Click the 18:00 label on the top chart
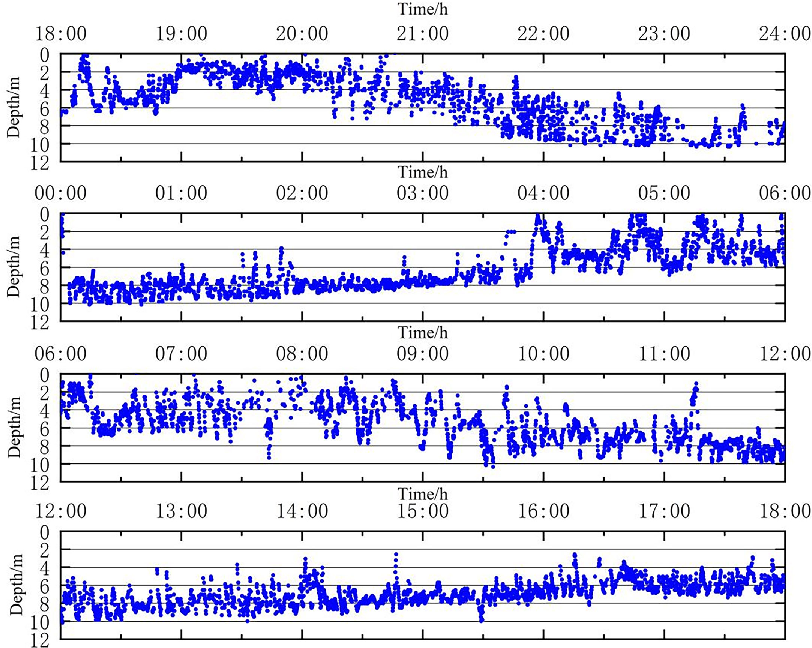This screenshot has width=812, height=648. click(61, 34)
